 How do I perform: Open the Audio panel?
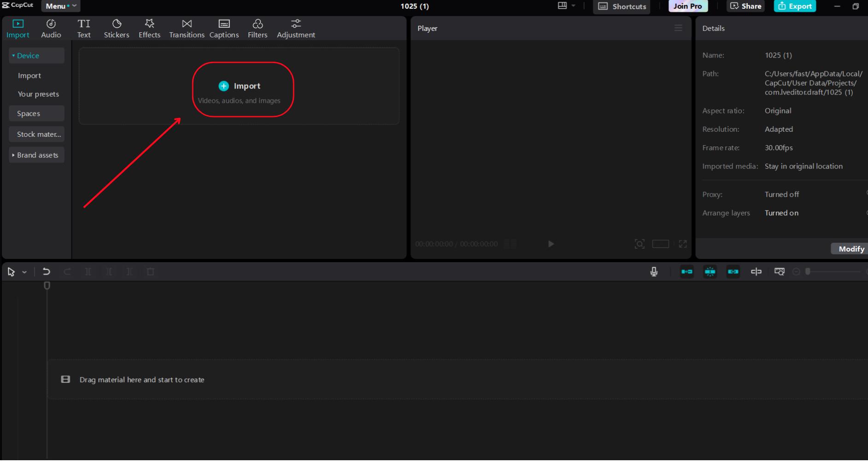click(51, 28)
